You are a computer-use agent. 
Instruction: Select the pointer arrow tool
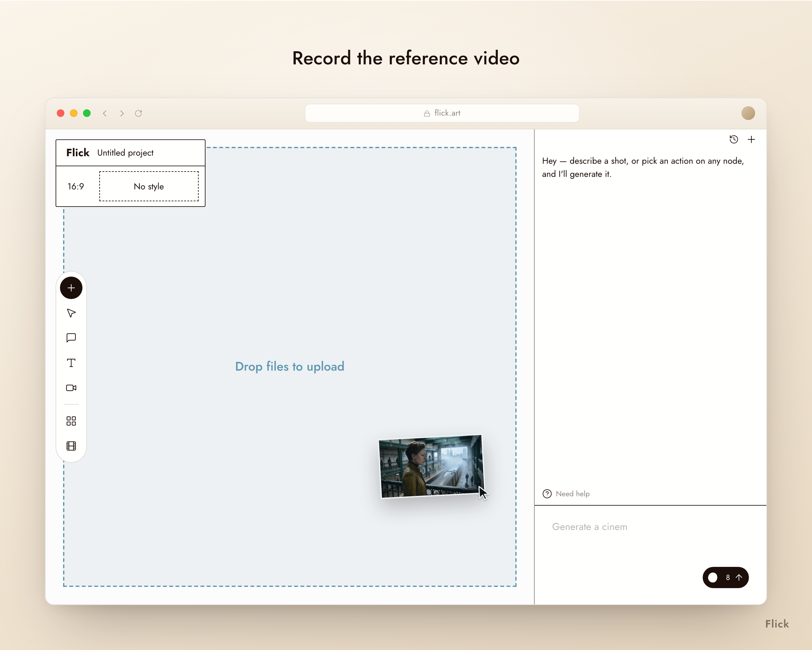(71, 313)
